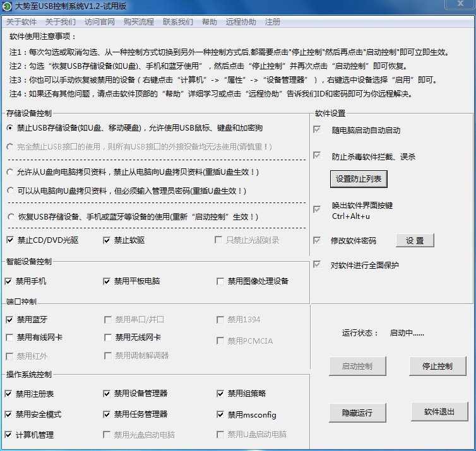Click 设置 button for software password
Viewport: 476px width, 451px height.
[415, 240]
